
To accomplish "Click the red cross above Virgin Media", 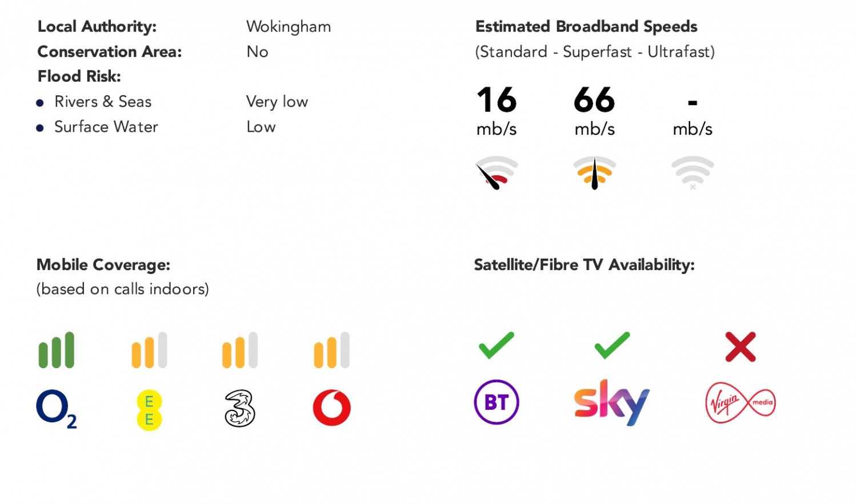I will pos(740,346).
